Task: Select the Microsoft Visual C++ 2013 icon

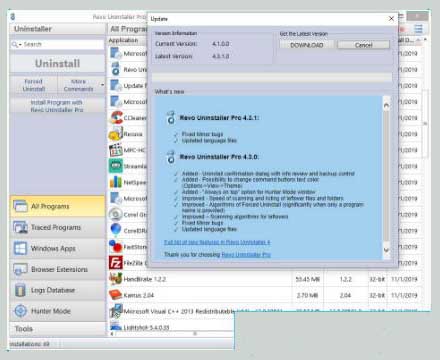Action: (x=116, y=311)
